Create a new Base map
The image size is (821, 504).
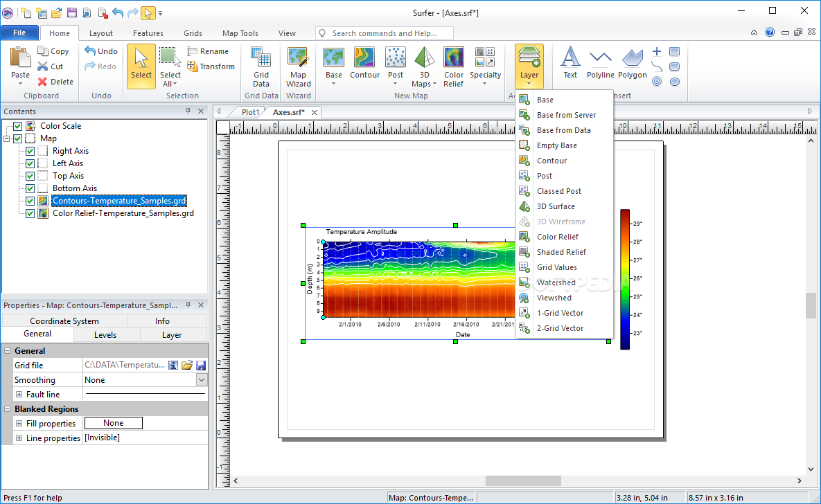[333, 66]
